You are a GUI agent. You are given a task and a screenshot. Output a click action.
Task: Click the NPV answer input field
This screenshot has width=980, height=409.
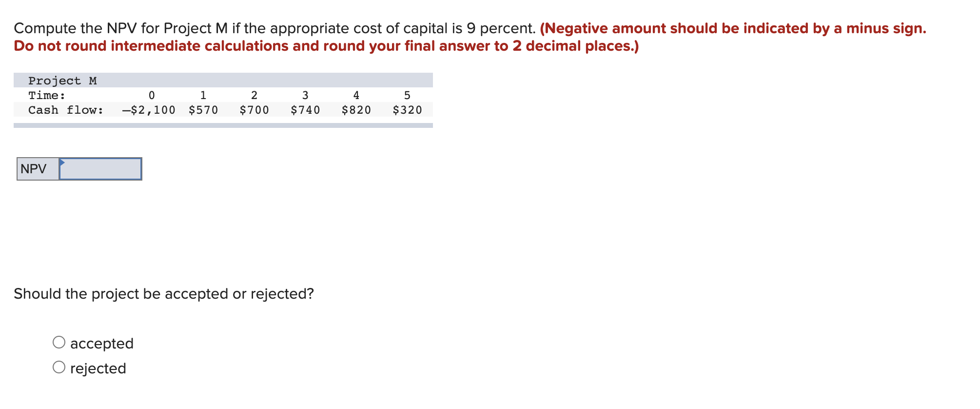coord(100,169)
